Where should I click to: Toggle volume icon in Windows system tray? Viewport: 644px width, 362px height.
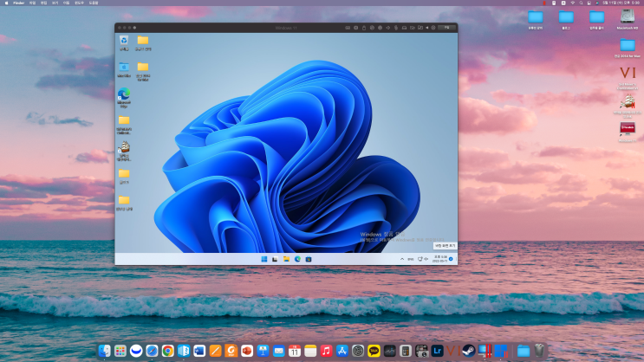[426, 259]
